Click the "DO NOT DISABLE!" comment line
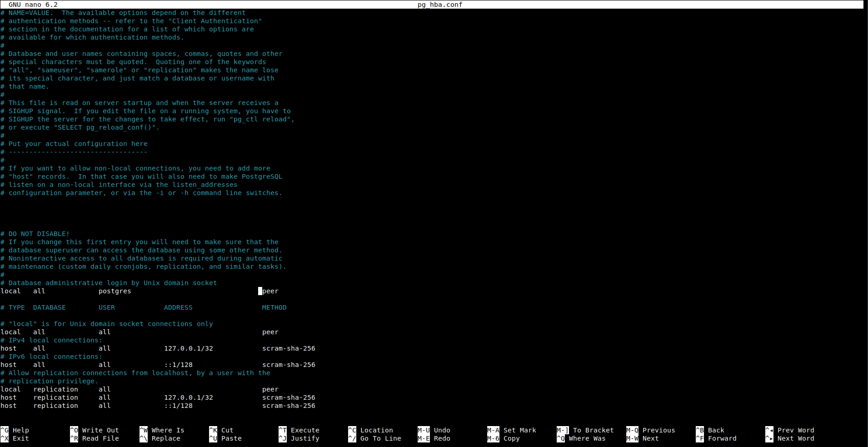Image resolution: width=868 pixels, height=447 pixels. point(39,234)
